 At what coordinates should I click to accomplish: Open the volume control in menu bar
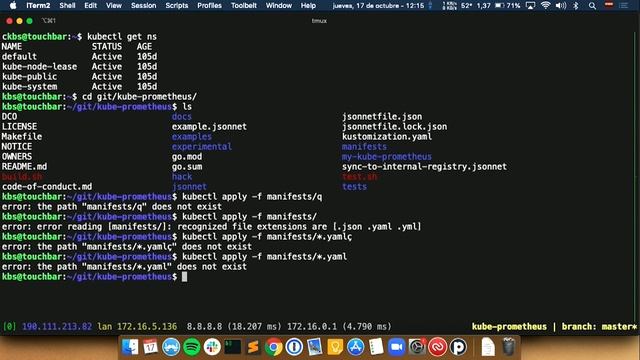561,6
